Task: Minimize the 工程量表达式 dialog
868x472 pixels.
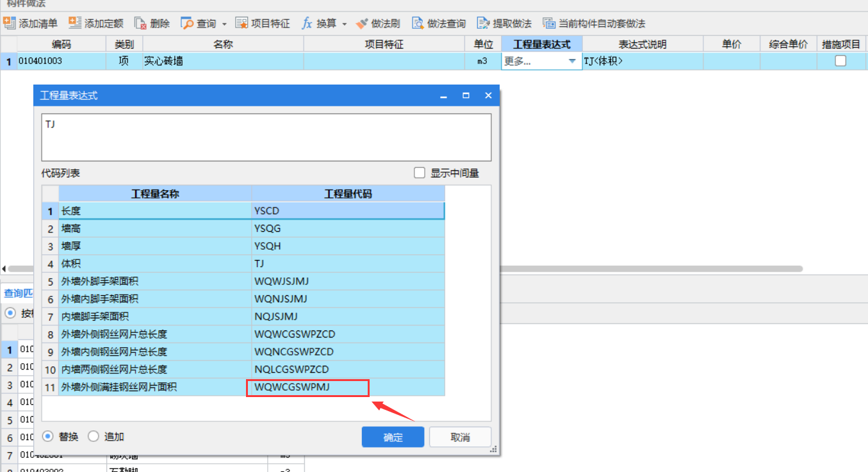Action: [x=443, y=96]
